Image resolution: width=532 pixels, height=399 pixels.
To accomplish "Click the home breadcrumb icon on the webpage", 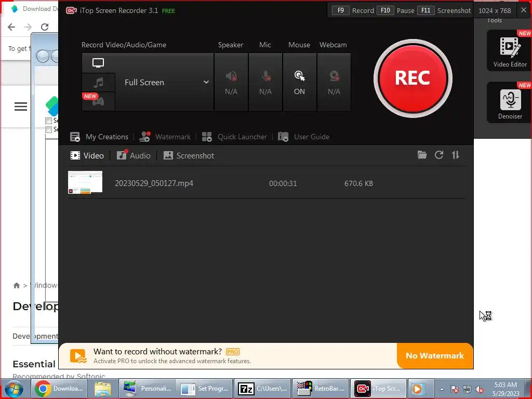I will (x=16, y=285).
